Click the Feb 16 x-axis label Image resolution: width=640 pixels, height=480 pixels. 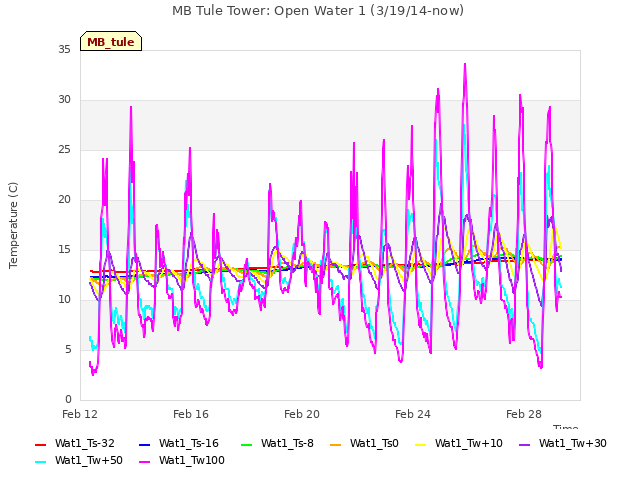[191, 414]
